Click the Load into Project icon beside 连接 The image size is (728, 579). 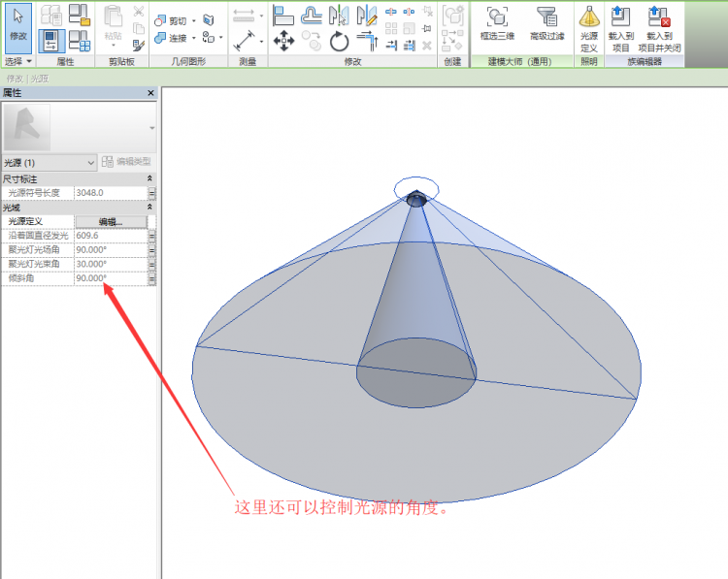click(209, 37)
